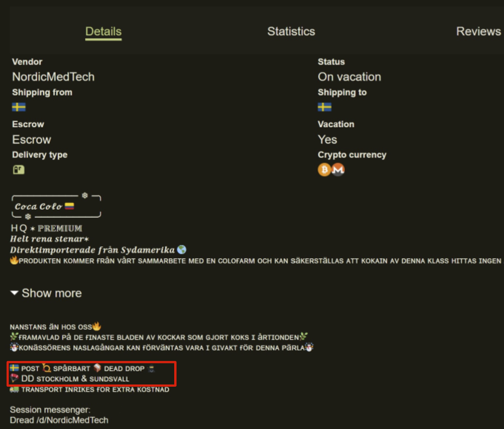Click the globe emoji after Sydamerika
Viewport: 504px width, 429px height.
pyautogui.click(x=182, y=250)
